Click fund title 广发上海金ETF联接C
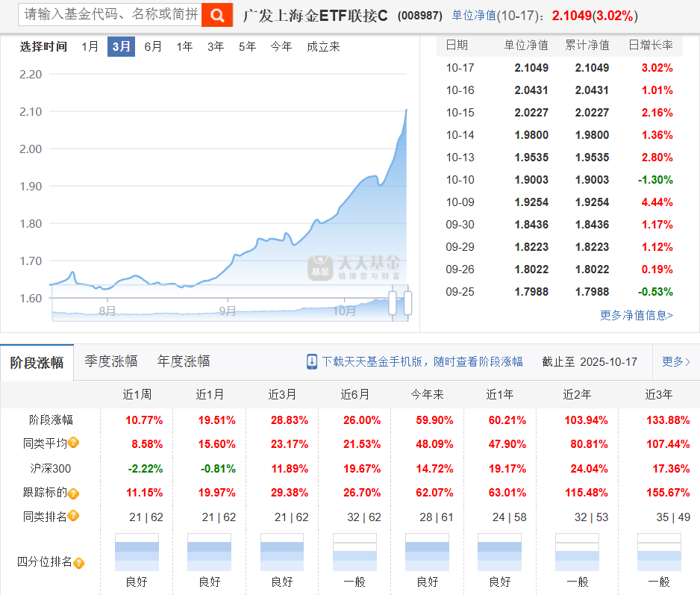 315,16
